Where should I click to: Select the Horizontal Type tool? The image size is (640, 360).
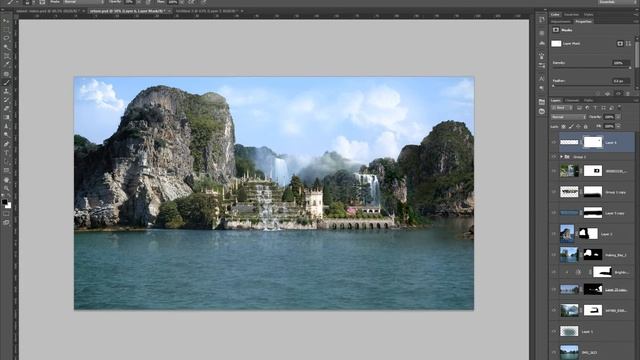[6, 153]
